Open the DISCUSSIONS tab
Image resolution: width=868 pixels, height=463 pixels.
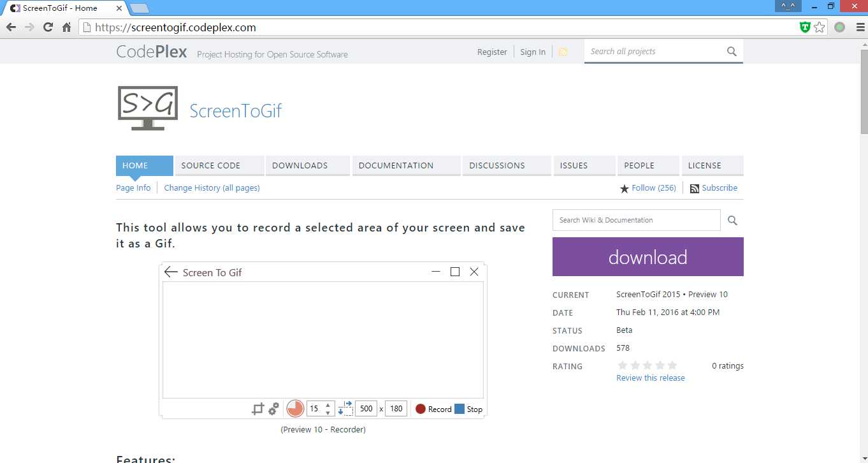[x=507, y=165]
